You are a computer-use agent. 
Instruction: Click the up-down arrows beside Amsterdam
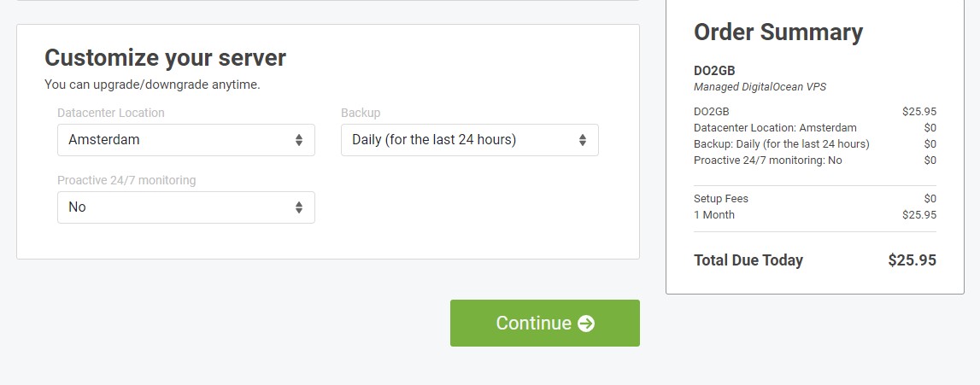299,140
